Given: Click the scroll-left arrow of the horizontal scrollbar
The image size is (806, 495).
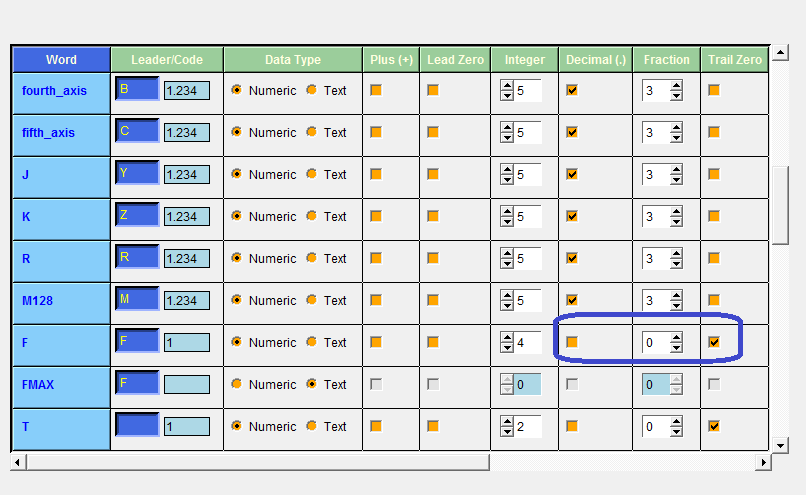Looking at the screenshot, I should 17,463.
